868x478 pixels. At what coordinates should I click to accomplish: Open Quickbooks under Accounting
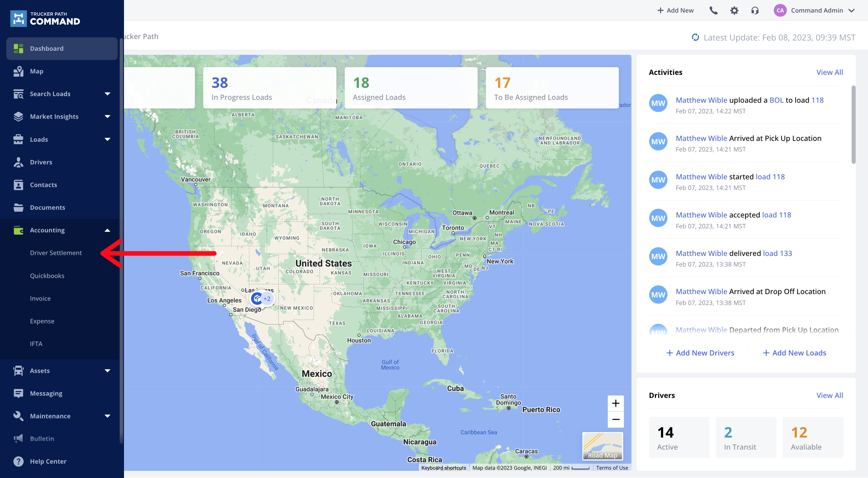coord(47,276)
